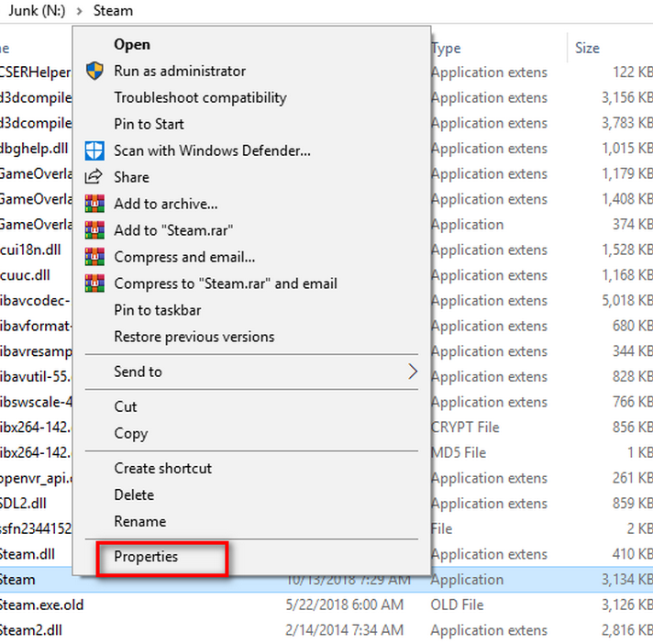Select the icuuc.dll file row
Screen dimensions: 653x644
click(25, 275)
